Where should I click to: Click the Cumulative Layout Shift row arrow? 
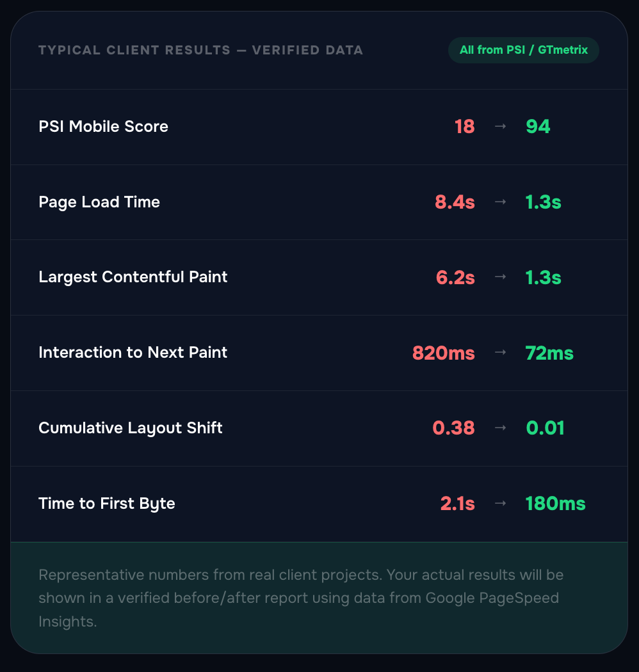coord(501,428)
